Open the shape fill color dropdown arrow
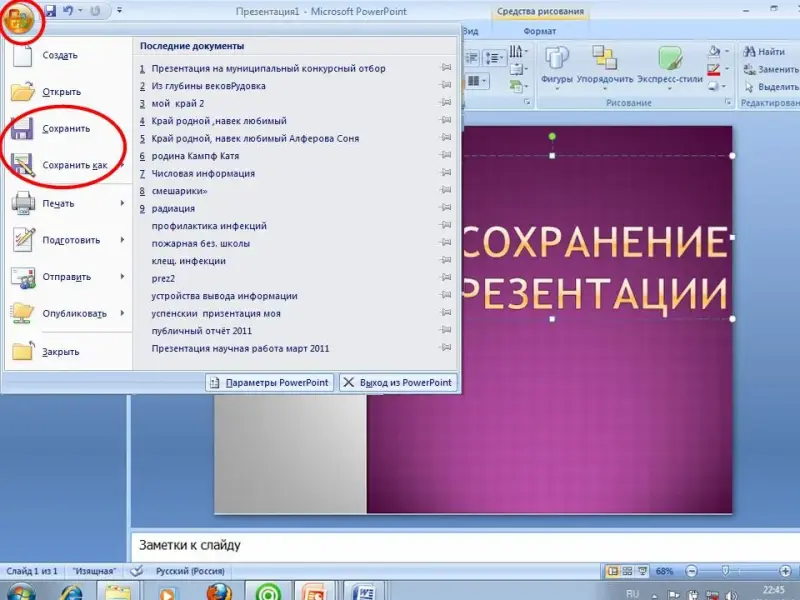Screen dimensions: 800x600 pyautogui.click(x=727, y=51)
